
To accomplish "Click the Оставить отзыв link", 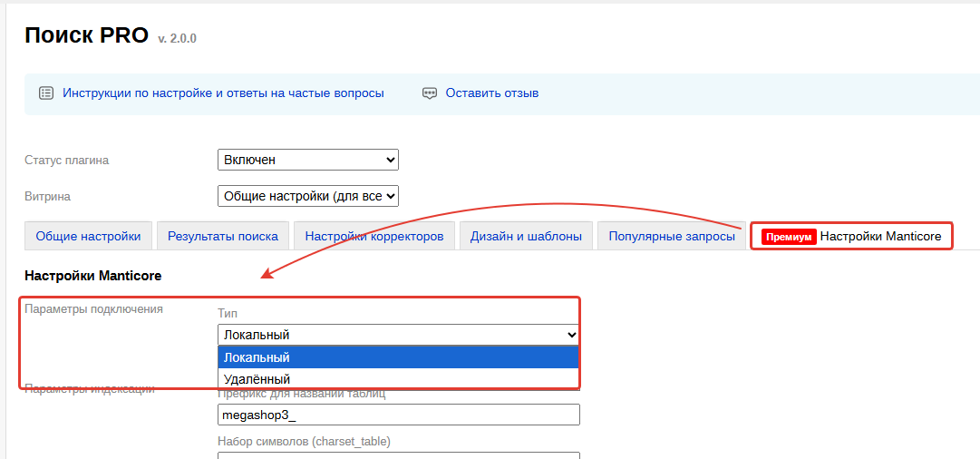I will click(x=492, y=93).
